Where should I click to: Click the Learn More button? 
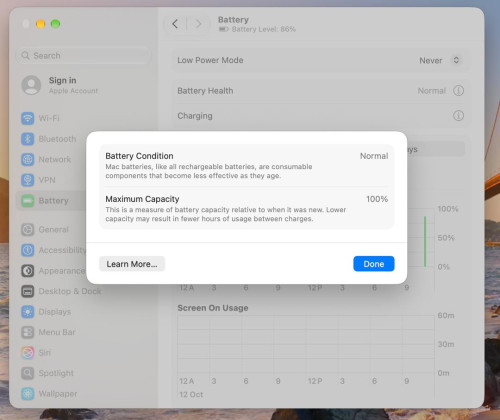coord(132,264)
